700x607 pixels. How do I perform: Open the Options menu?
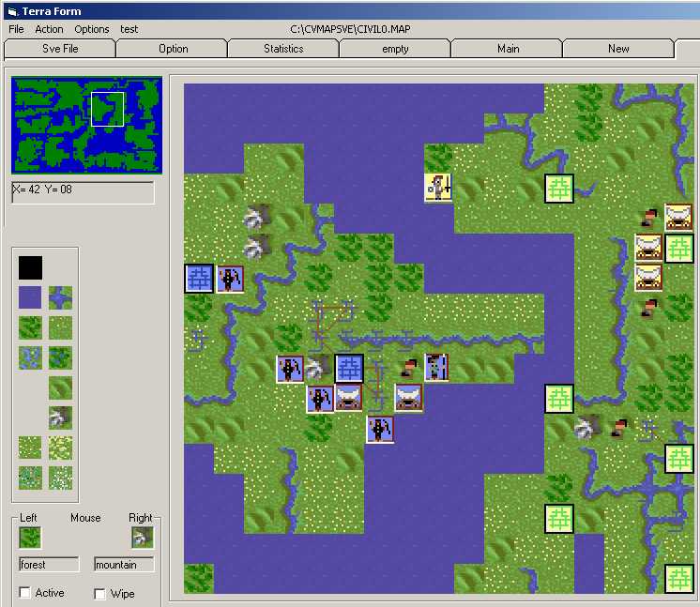pyautogui.click(x=92, y=29)
